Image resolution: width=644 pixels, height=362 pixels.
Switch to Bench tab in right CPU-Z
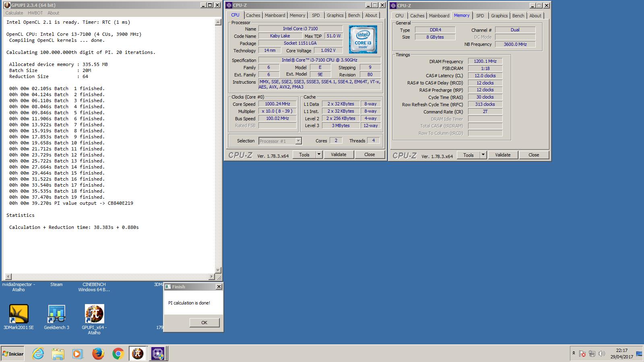[518, 16]
